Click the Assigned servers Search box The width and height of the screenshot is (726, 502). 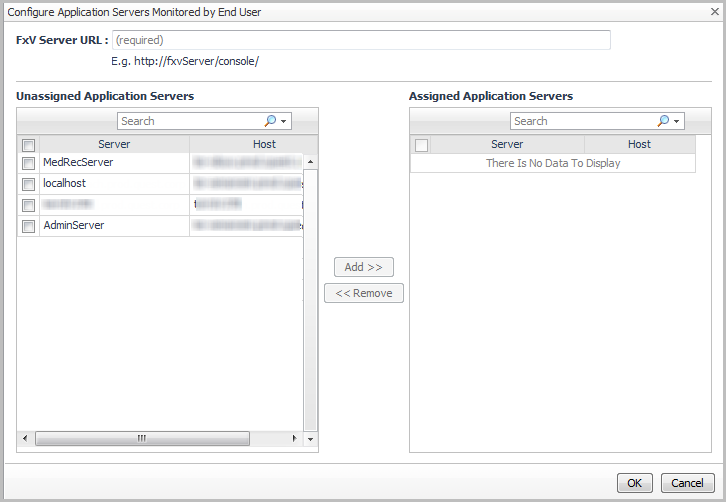(583, 121)
